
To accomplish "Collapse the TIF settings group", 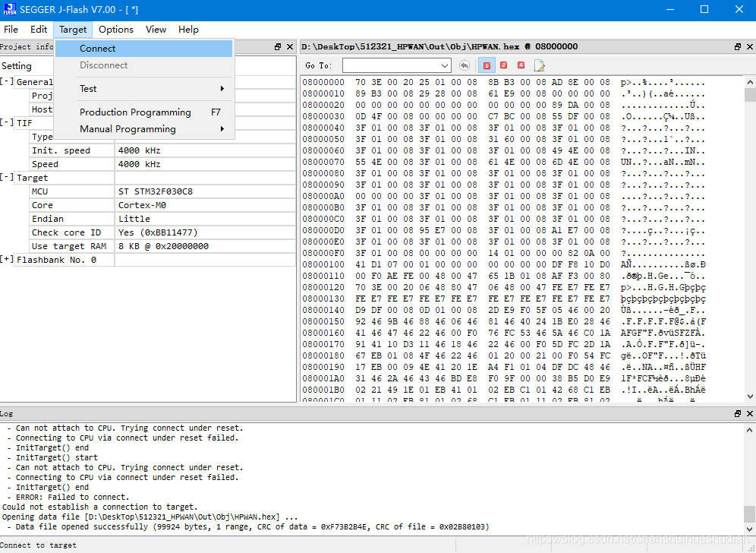I will point(7,122).
